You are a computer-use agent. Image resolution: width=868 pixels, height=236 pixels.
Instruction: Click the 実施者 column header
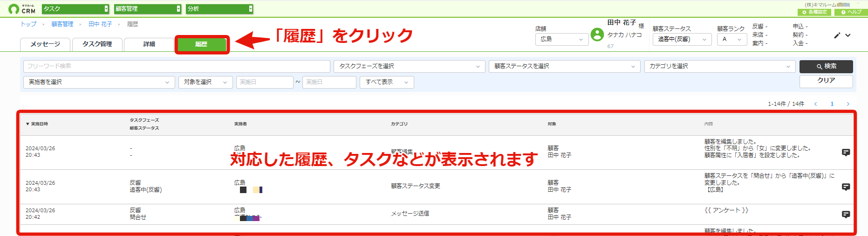click(x=240, y=124)
